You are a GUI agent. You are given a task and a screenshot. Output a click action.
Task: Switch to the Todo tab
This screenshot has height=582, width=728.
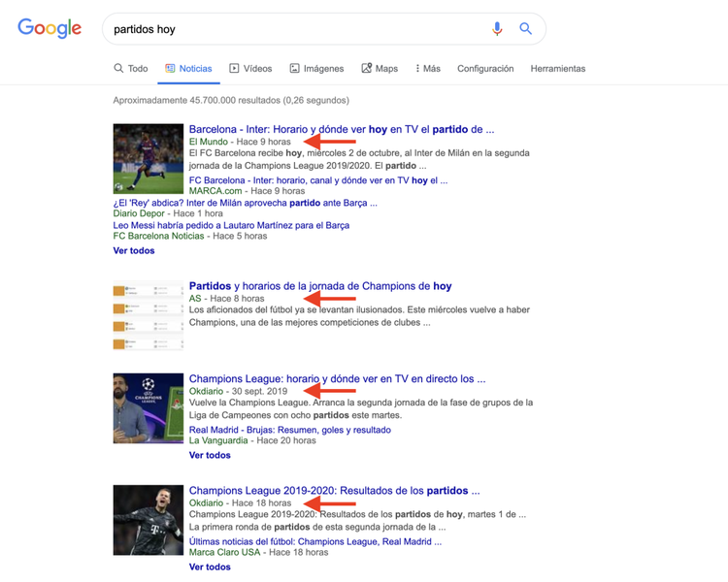(131, 68)
